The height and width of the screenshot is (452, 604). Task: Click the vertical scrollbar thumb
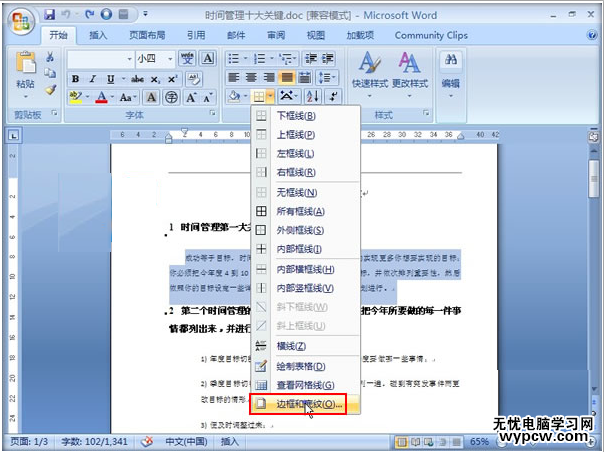[x=594, y=179]
